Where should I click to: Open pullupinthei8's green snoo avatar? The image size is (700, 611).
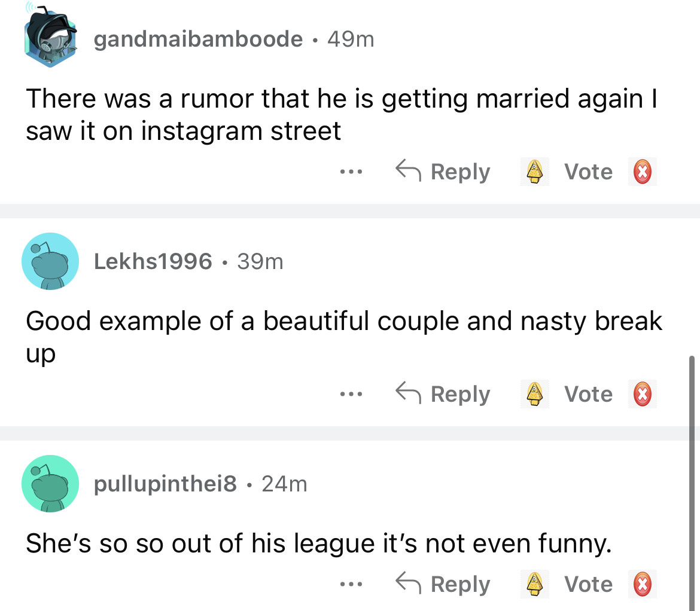50,484
